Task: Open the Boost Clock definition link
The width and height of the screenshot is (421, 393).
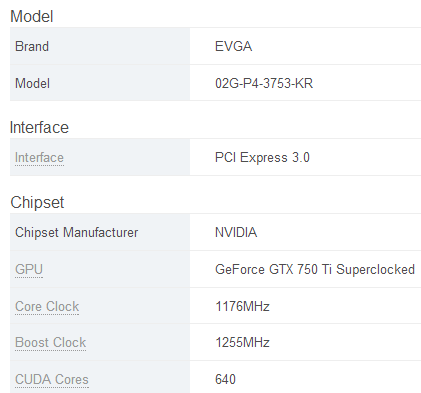Action: point(50,342)
